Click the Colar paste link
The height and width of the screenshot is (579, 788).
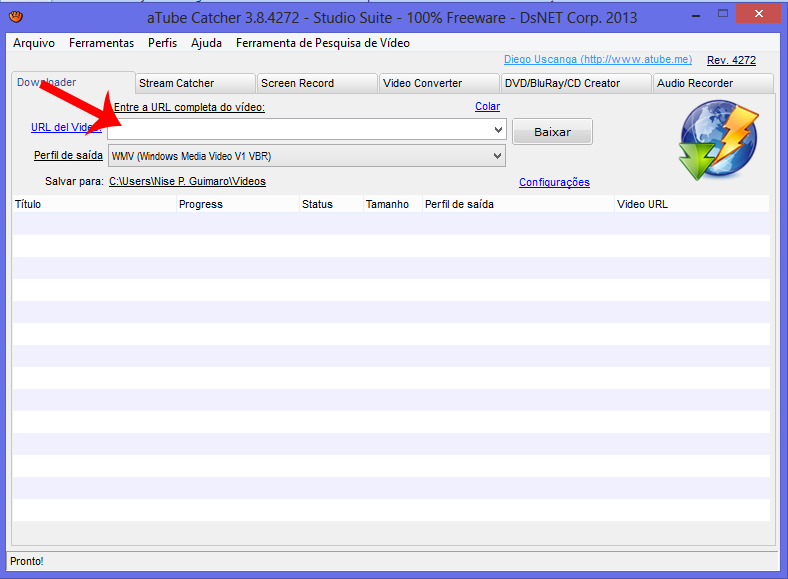tap(487, 107)
